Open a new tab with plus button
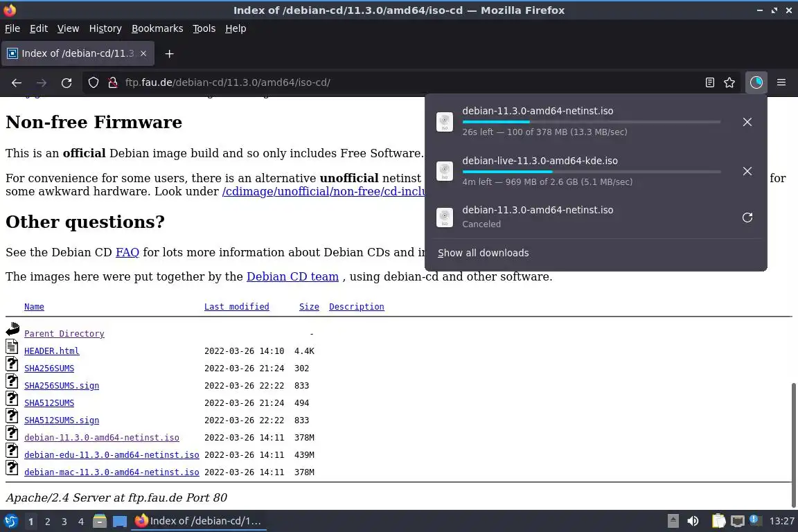This screenshot has height=532, width=798. coord(170,53)
